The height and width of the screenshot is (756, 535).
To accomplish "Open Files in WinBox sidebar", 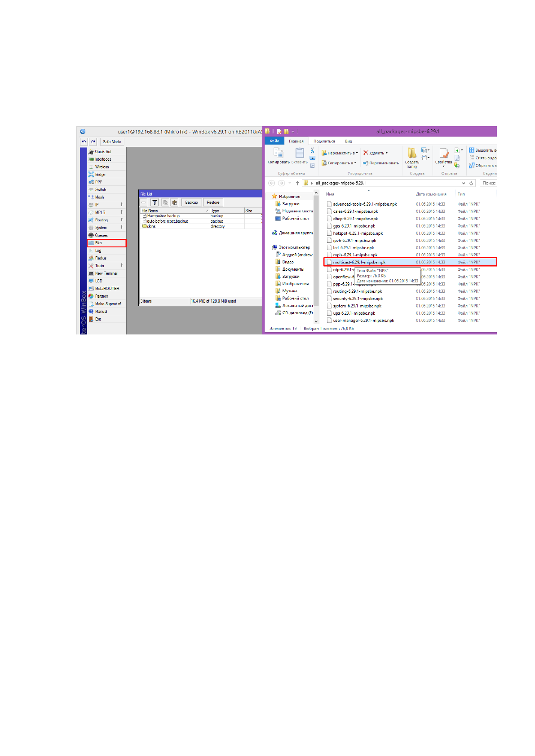I will pos(106,243).
